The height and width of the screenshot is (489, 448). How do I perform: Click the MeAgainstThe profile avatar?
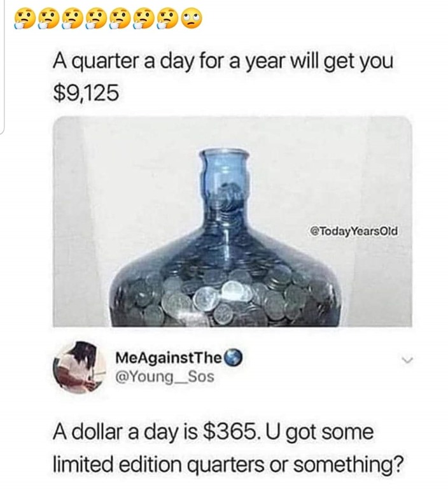coord(79,367)
